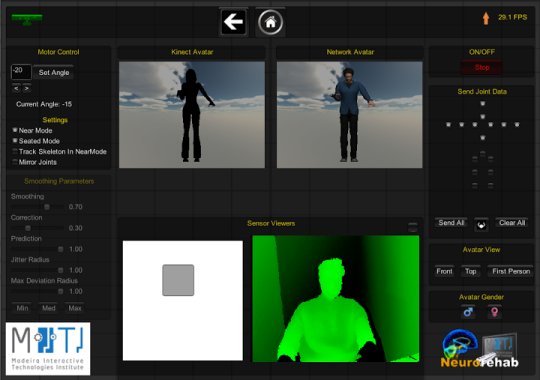This screenshot has width=540, height=380.
Task: Click the Set Angle button
Action: (54, 72)
